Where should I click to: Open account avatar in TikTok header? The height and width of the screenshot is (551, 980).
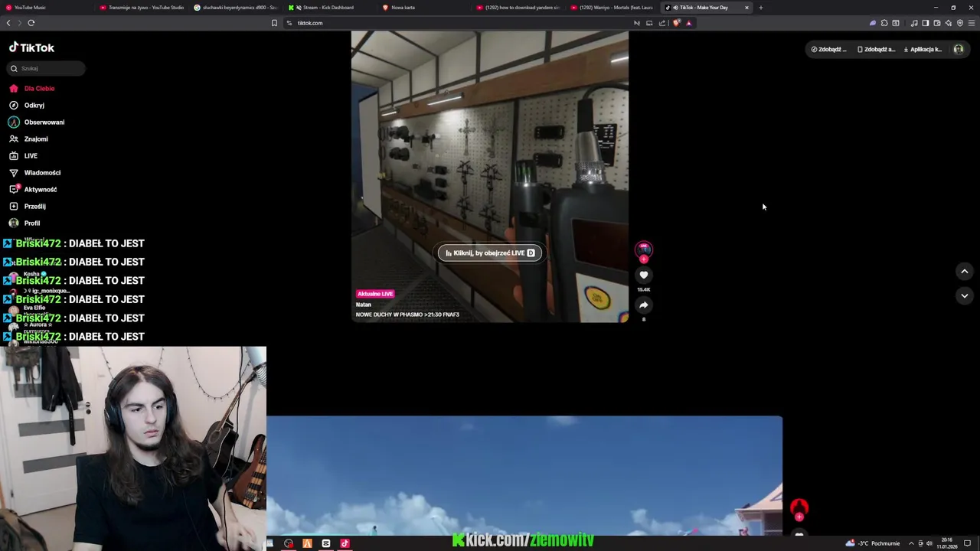point(959,49)
